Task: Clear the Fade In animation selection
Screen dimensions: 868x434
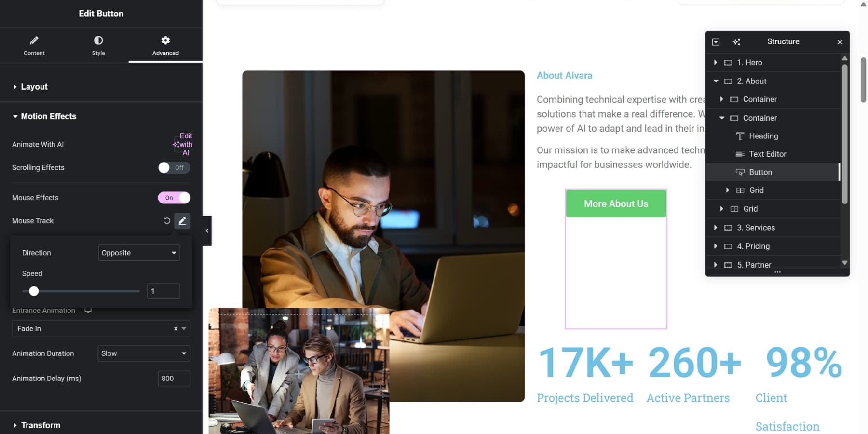Action: coord(176,328)
